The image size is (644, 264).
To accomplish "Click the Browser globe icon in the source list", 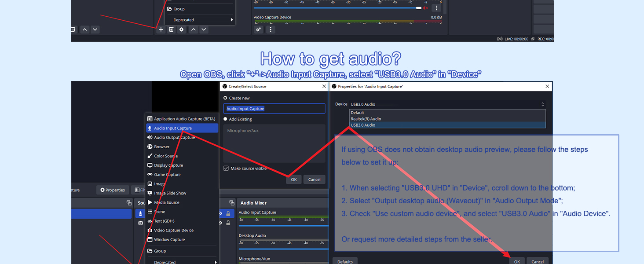I will pos(150,147).
